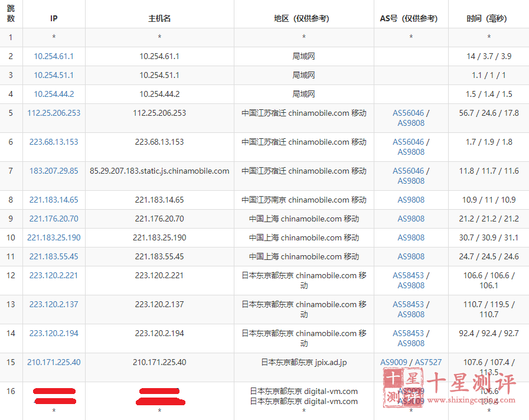Open IP link 223.120.2.221
This screenshot has height=420, width=529.
click(x=54, y=276)
